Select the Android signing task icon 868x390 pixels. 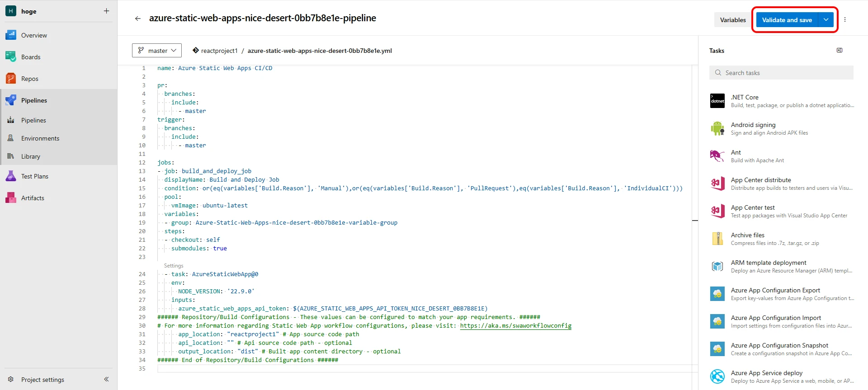pyautogui.click(x=717, y=128)
